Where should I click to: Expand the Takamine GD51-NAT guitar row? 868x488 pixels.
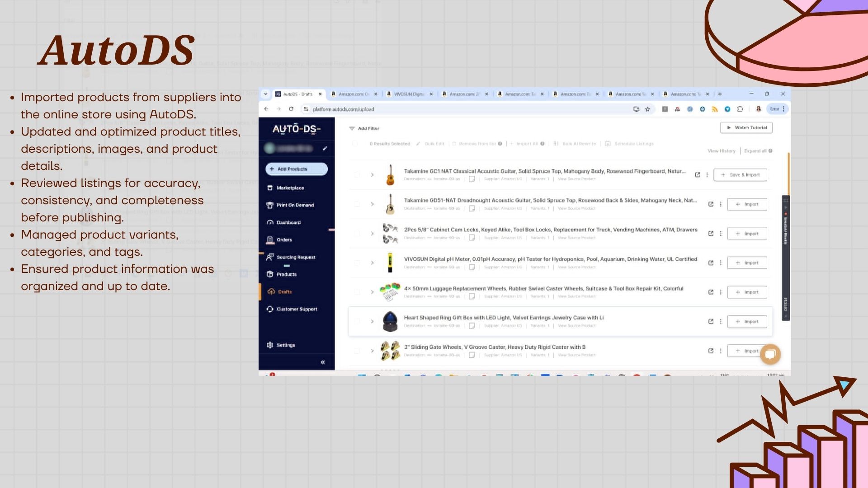pos(372,204)
